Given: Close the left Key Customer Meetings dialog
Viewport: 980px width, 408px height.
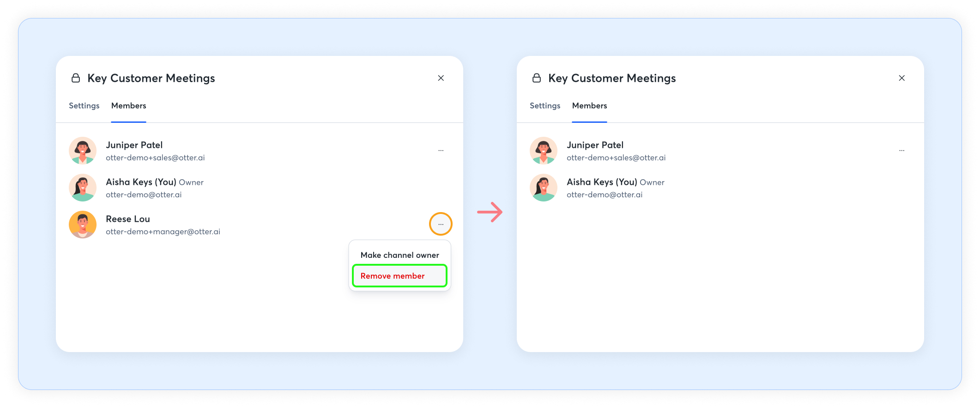Looking at the screenshot, I should tap(441, 78).
